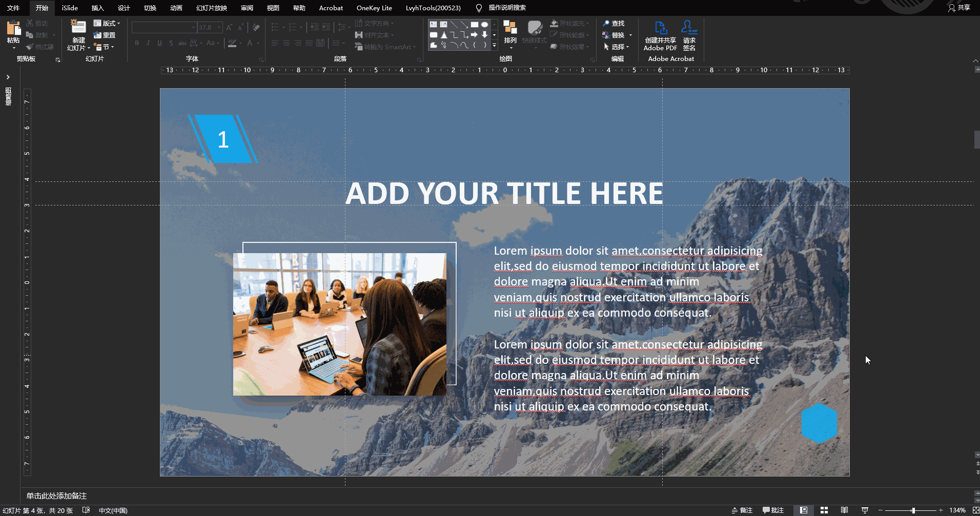
Task: Open the Layout (版式) dropdown
Action: pyautogui.click(x=107, y=24)
